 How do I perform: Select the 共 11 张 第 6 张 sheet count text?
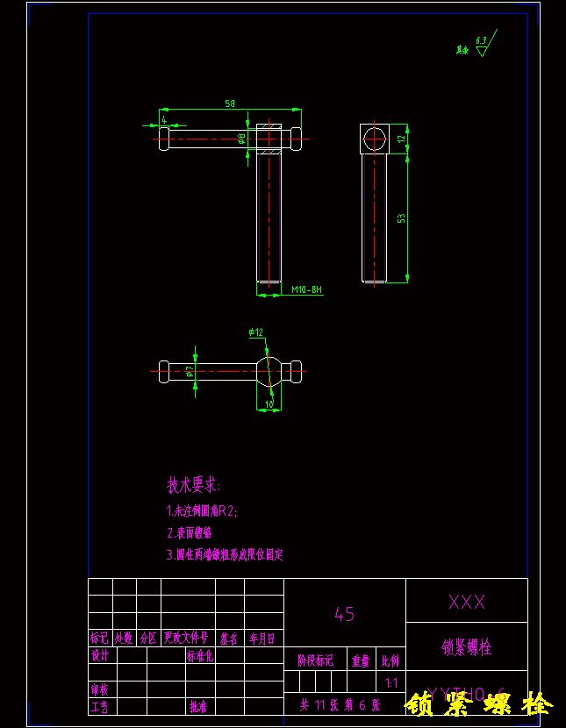pyautogui.click(x=340, y=706)
